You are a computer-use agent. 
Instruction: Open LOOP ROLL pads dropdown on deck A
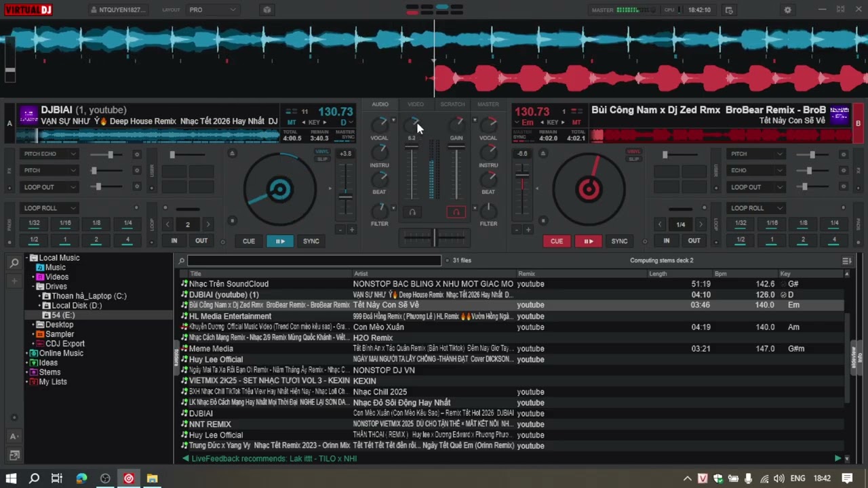[50, 208]
